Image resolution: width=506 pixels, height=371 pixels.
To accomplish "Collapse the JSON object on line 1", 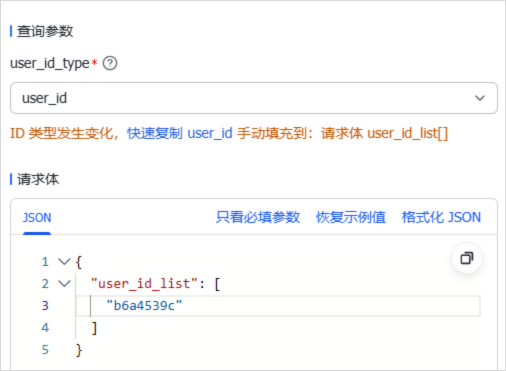I will (x=64, y=262).
